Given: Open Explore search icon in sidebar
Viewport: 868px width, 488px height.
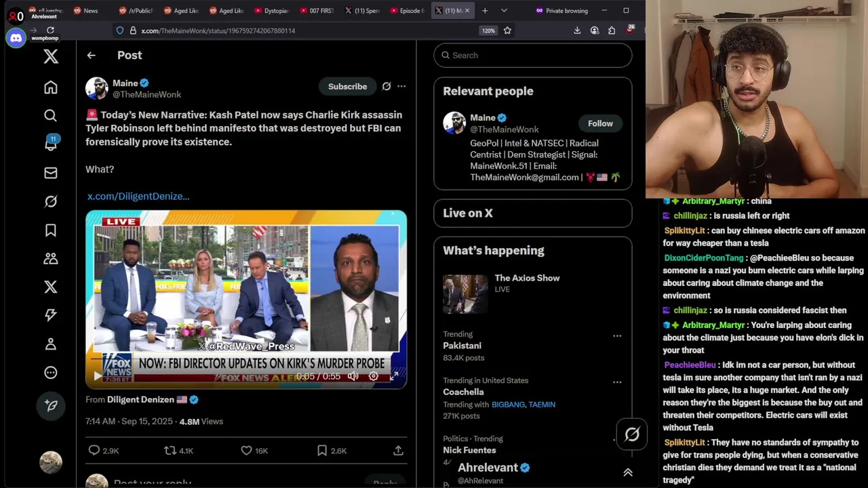Looking at the screenshot, I should [x=51, y=116].
